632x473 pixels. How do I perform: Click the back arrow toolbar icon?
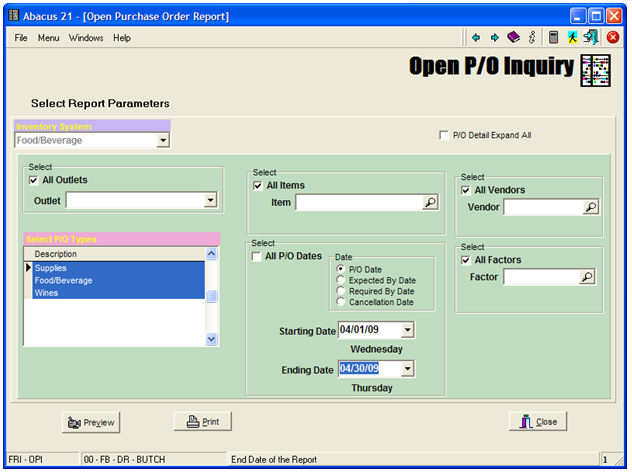pyautogui.click(x=476, y=37)
